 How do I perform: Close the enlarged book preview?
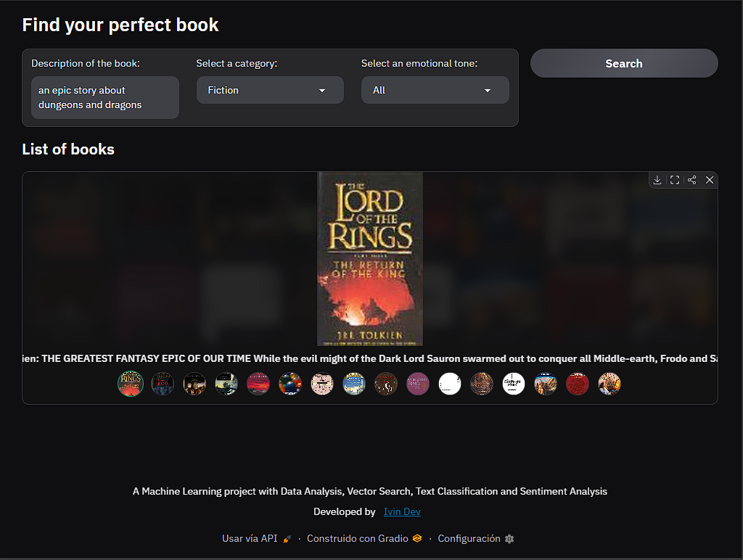(x=710, y=180)
